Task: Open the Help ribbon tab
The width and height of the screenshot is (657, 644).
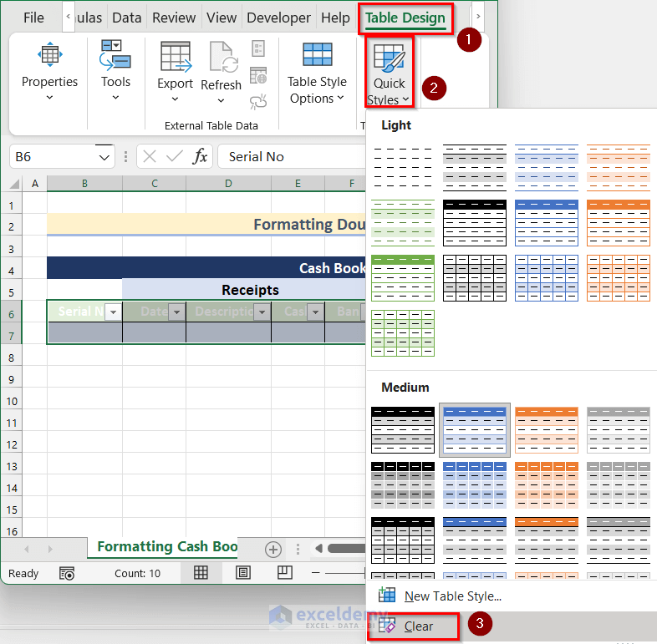Action: pyautogui.click(x=335, y=18)
